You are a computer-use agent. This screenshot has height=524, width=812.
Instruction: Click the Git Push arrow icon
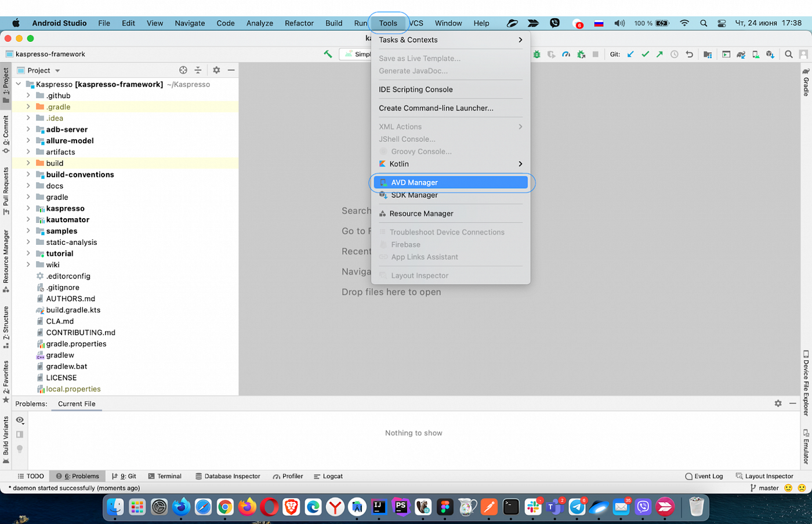[x=659, y=54]
